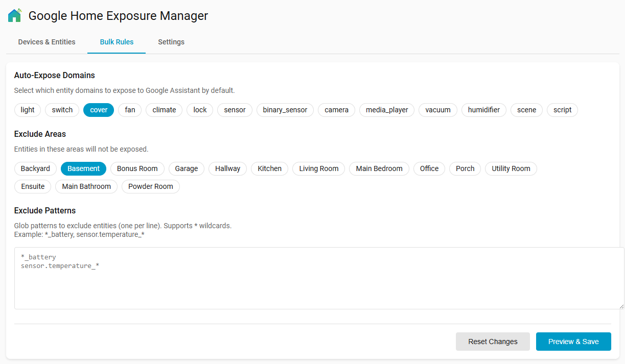Toggle the Powder Room area chip
The width and height of the screenshot is (625, 364).
click(150, 186)
